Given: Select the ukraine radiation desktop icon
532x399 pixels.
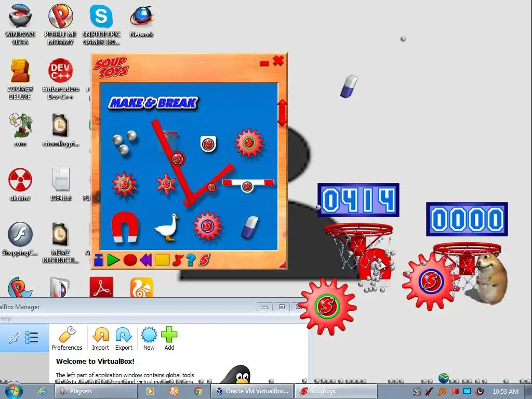Looking at the screenshot, I should [x=20, y=184].
